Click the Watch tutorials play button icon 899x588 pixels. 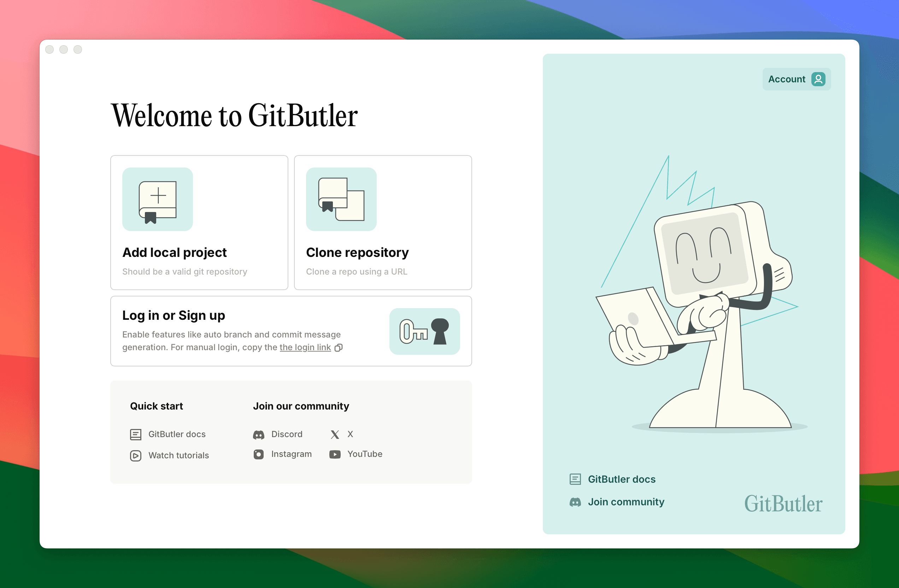pos(135,454)
